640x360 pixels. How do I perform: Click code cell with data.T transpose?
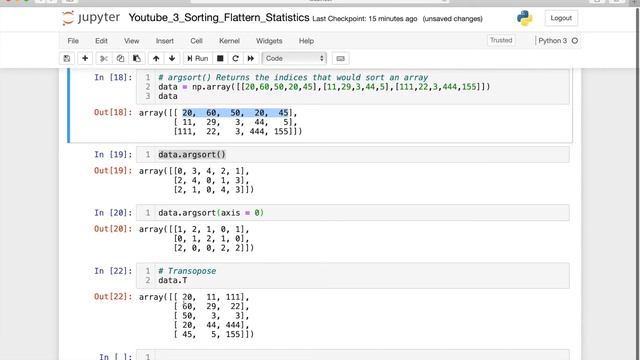353,276
